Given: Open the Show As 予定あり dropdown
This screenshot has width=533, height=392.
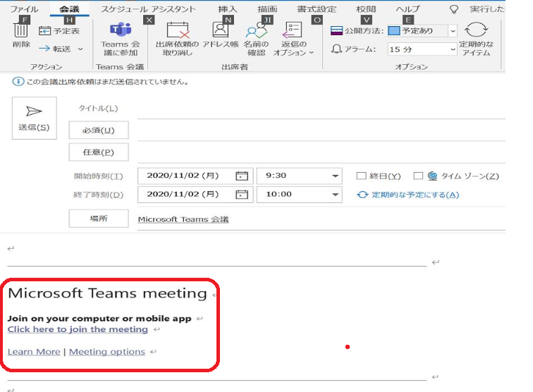Looking at the screenshot, I should [453, 31].
